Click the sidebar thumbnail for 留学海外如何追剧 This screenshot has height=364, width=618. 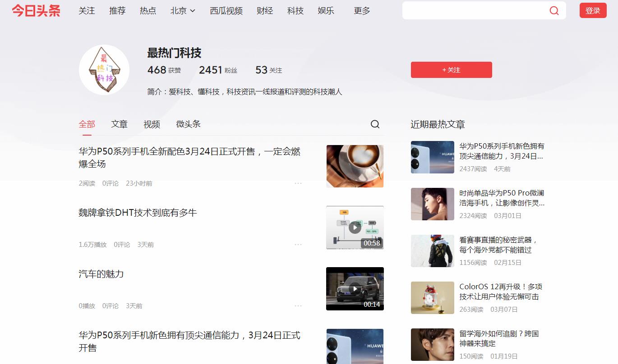(x=433, y=345)
